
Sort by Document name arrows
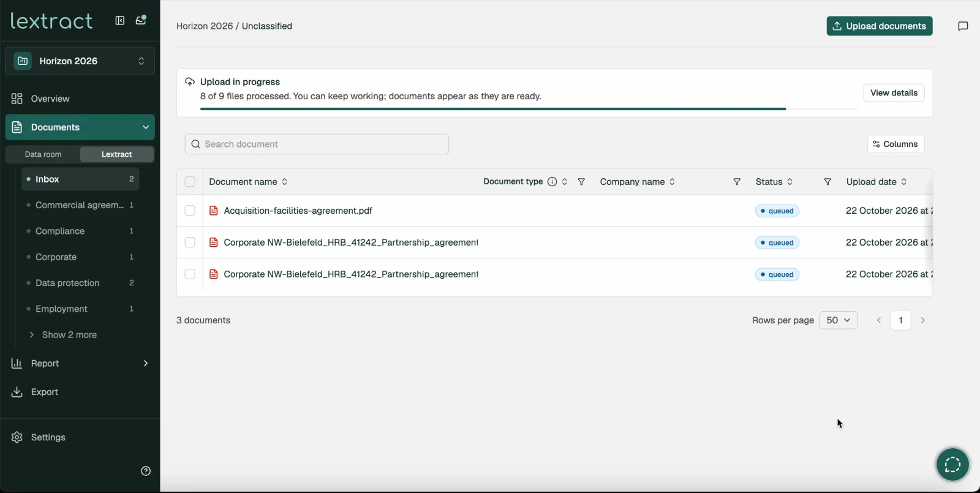click(285, 182)
